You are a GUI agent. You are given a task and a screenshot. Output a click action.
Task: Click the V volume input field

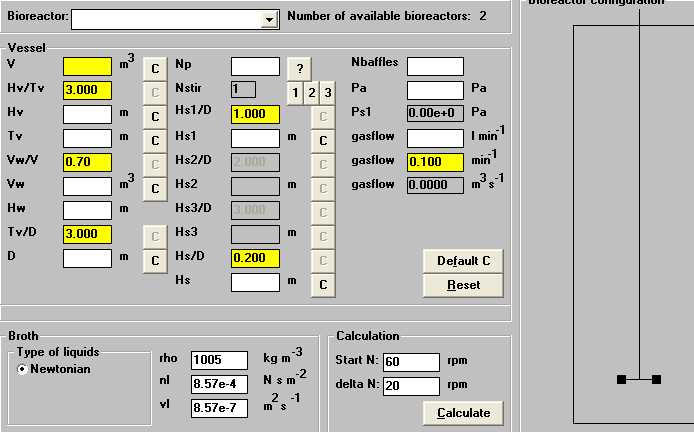87,66
